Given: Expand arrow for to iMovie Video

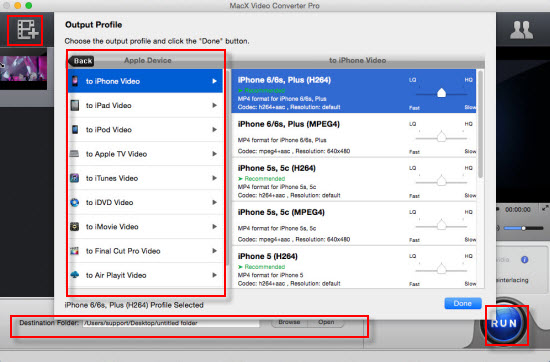Looking at the screenshot, I should click(214, 227).
